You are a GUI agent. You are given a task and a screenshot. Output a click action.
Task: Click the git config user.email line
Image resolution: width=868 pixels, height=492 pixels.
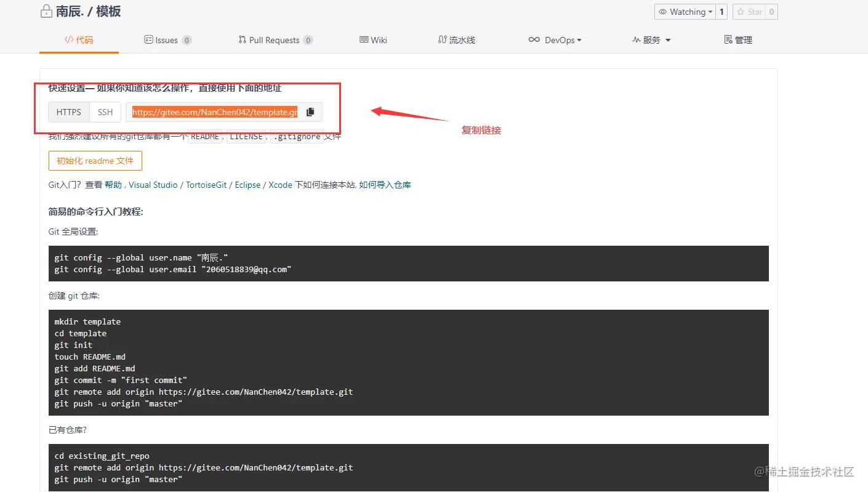[172, 269]
